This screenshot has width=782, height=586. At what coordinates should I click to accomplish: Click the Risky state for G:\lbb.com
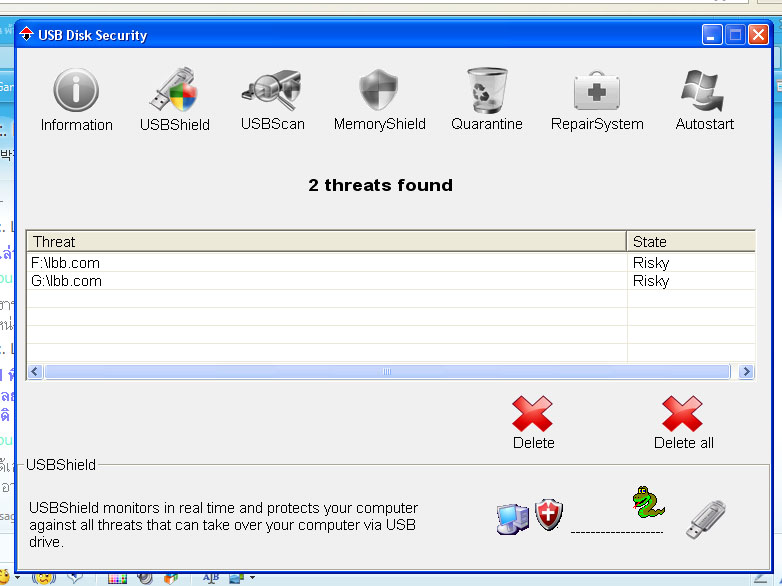[x=651, y=281]
